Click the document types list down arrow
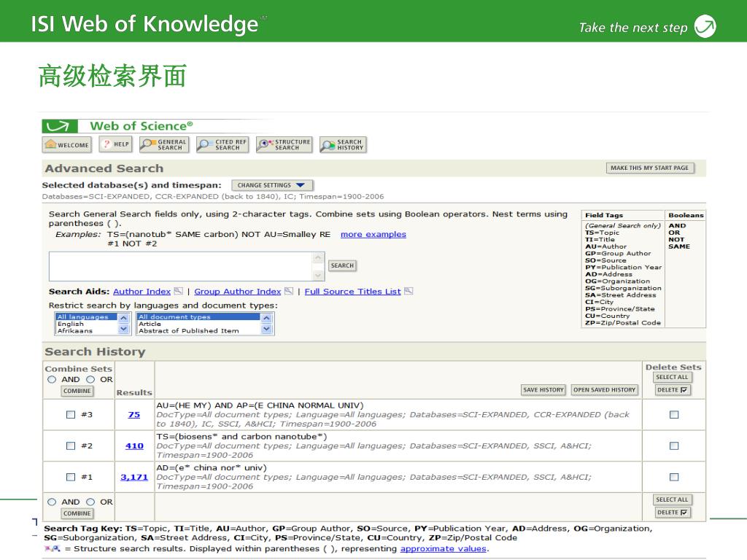Screen dimensions: 747x560 (266, 329)
